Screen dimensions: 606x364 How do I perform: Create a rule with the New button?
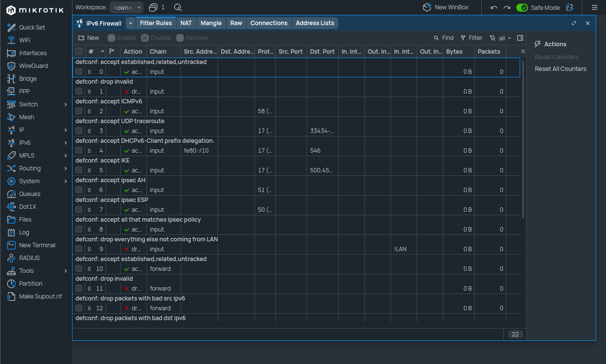pyautogui.click(x=89, y=37)
